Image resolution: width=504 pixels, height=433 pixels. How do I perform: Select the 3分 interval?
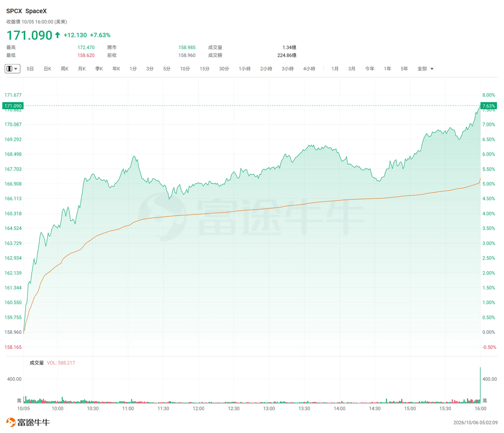pos(150,69)
